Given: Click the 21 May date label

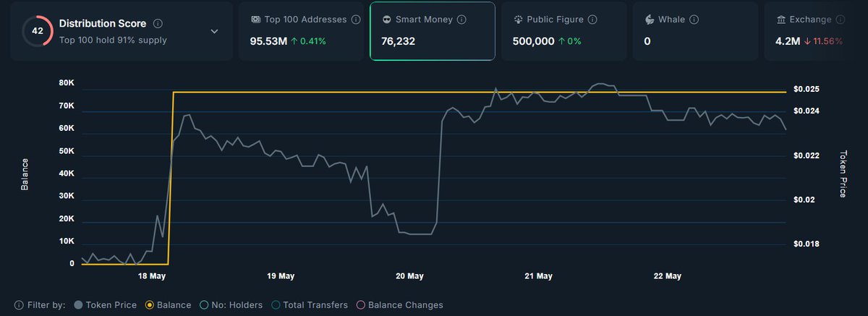Looking at the screenshot, I should pos(539,276).
